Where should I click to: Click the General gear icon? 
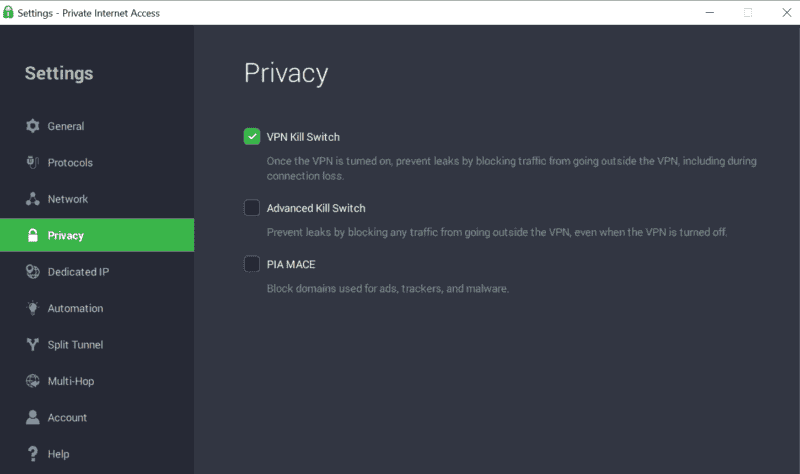coord(33,126)
